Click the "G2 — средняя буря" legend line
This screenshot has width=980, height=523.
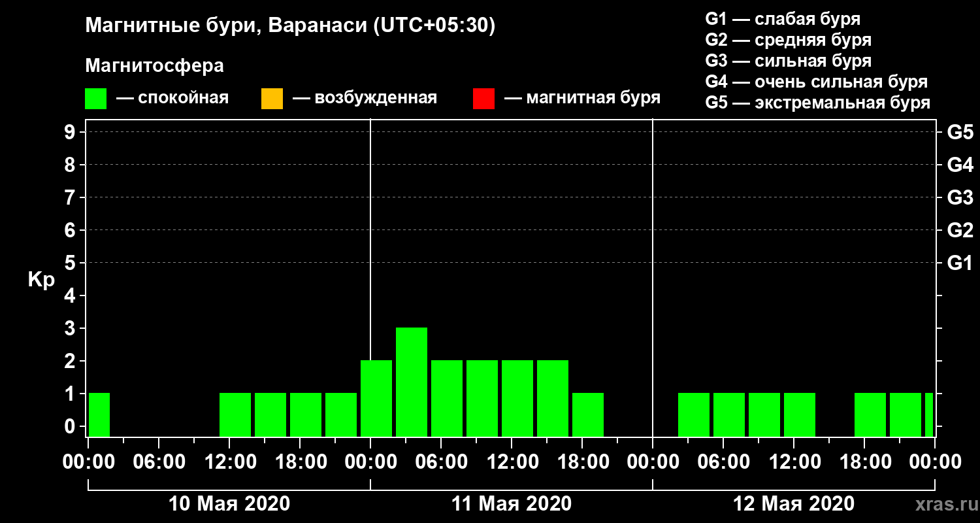[788, 40]
